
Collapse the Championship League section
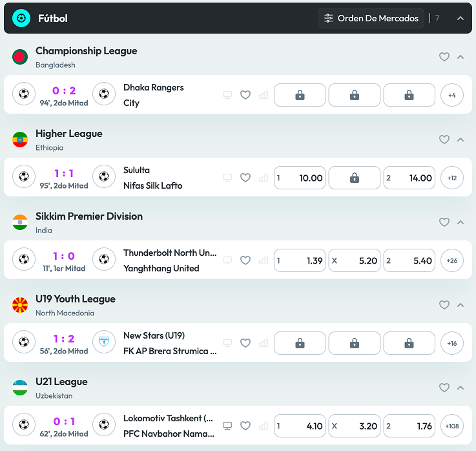(460, 57)
